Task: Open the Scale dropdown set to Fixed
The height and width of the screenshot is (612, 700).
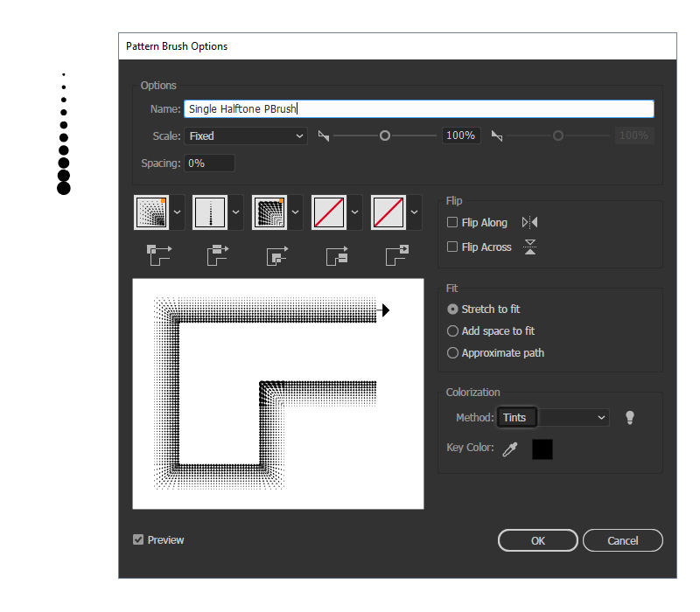Action: pyautogui.click(x=246, y=136)
